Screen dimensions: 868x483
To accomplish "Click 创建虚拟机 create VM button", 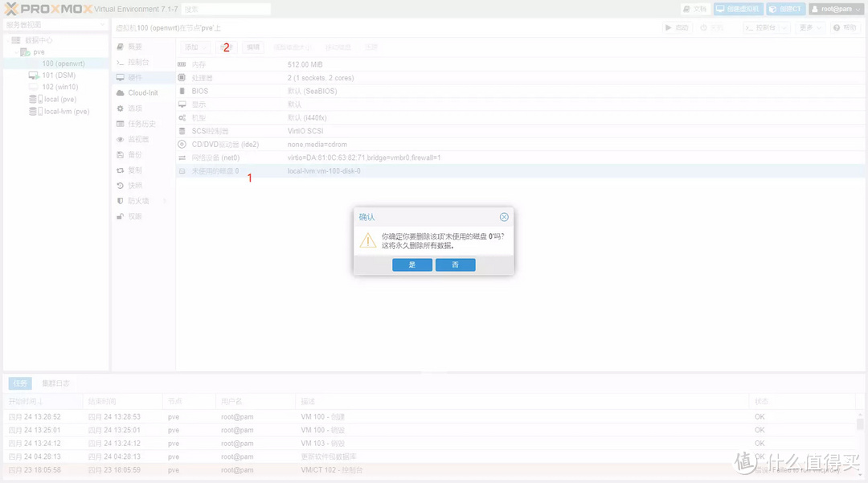I will pos(738,9).
